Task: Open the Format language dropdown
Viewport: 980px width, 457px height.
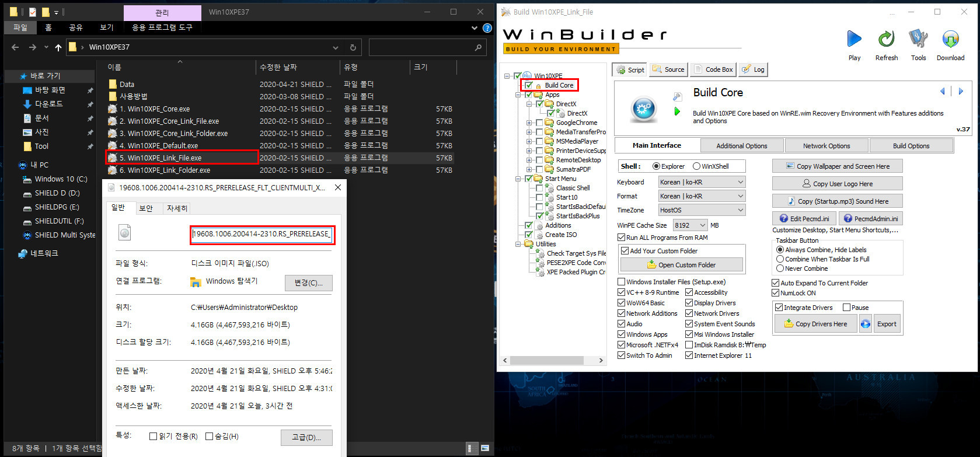Action: [702, 196]
